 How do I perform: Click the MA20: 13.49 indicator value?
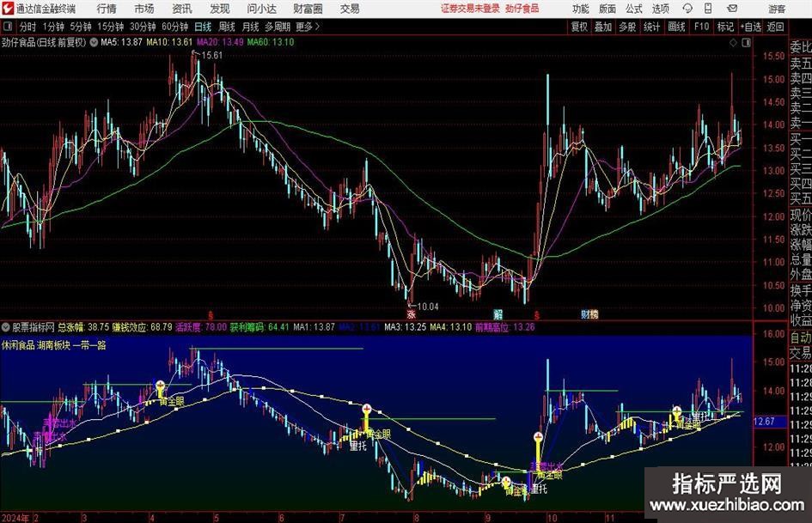(x=220, y=42)
